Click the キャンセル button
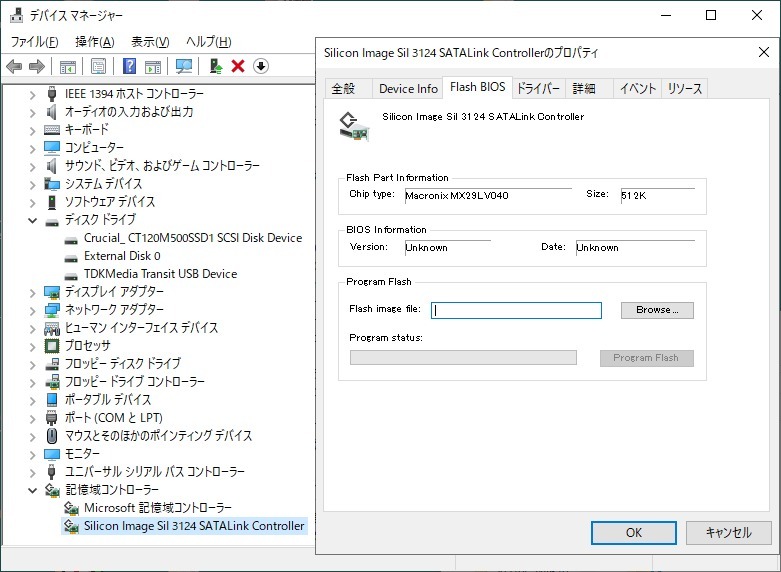Screen dimensions: 781x572 (729, 533)
